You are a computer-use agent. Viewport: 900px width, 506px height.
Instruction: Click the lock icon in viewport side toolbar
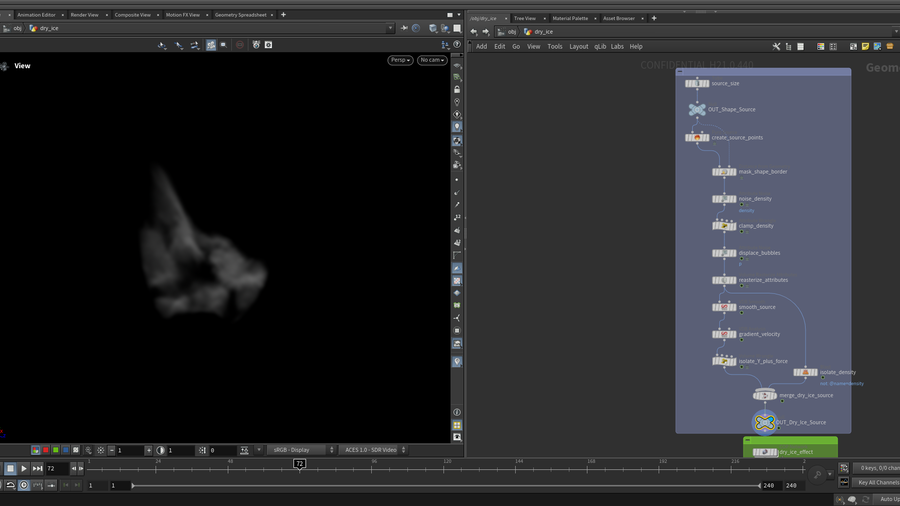[457, 89]
